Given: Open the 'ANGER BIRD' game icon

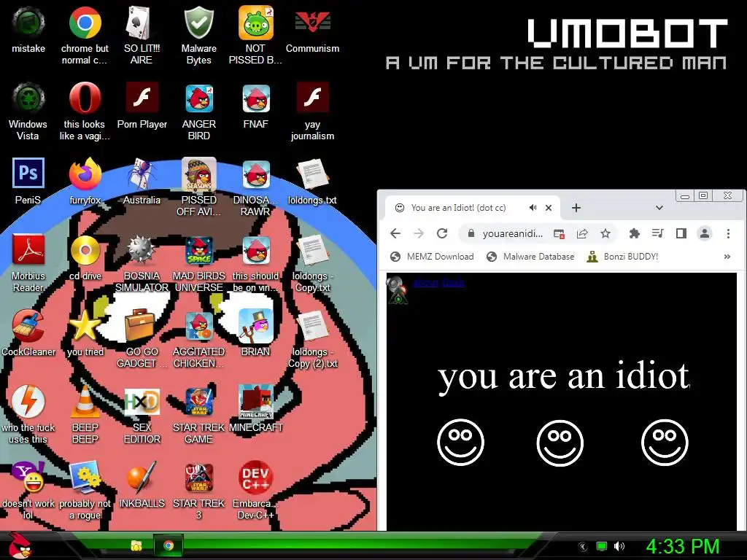Looking at the screenshot, I should point(198,98).
